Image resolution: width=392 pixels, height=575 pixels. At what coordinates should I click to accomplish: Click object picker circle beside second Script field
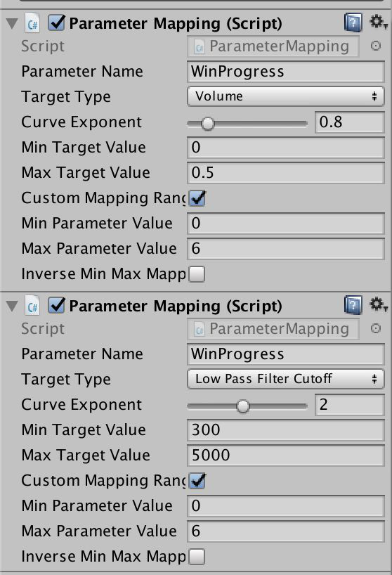pyautogui.click(x=376, y=328)
